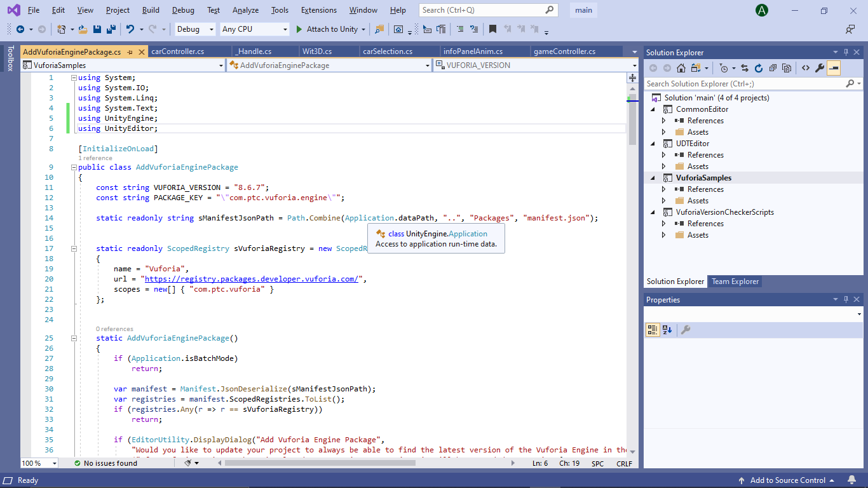Comment out the selected lines

click(459, 29)
